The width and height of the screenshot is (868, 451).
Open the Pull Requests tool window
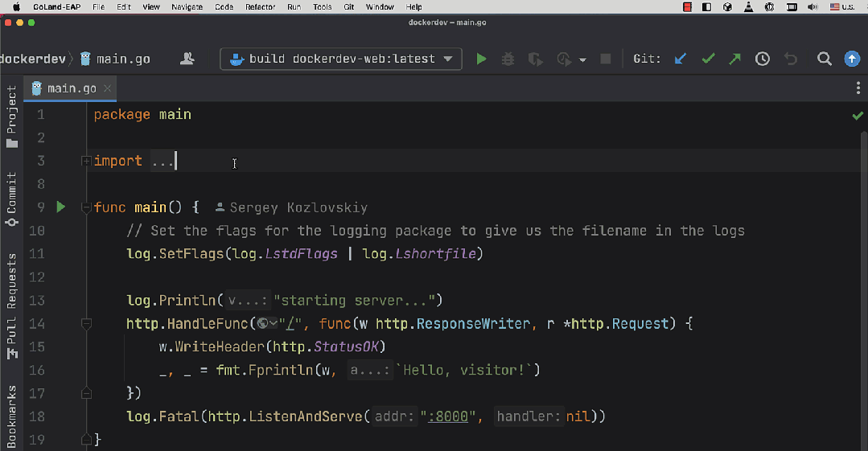11,306
